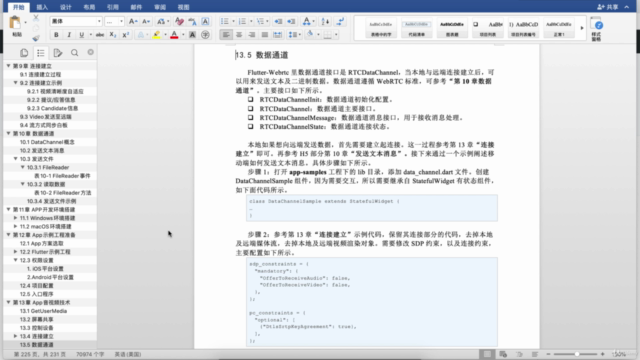
Task: Expand more styles in the gallery
Action: click(x=582, y=28)
